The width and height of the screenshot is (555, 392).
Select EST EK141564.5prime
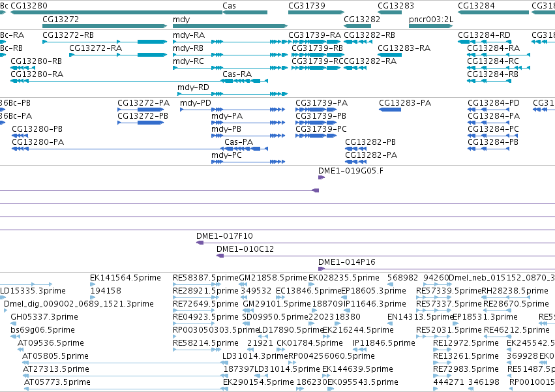coord(125,278)
